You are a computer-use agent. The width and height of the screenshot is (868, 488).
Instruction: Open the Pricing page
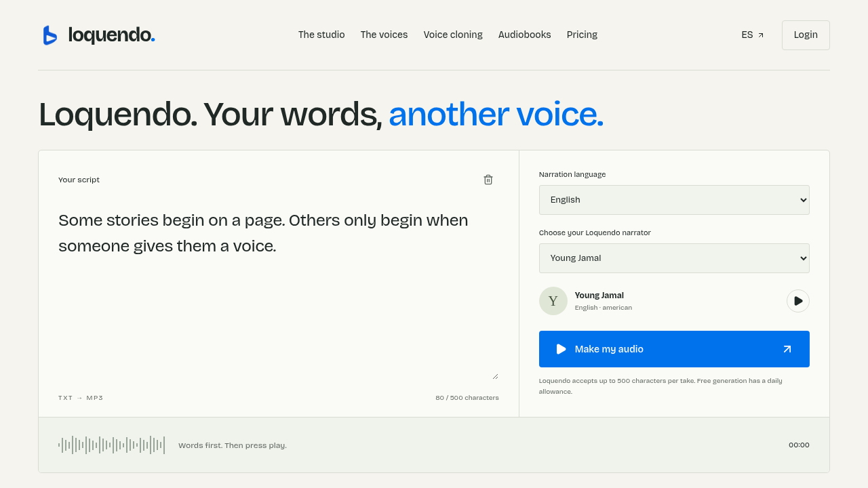582,35
